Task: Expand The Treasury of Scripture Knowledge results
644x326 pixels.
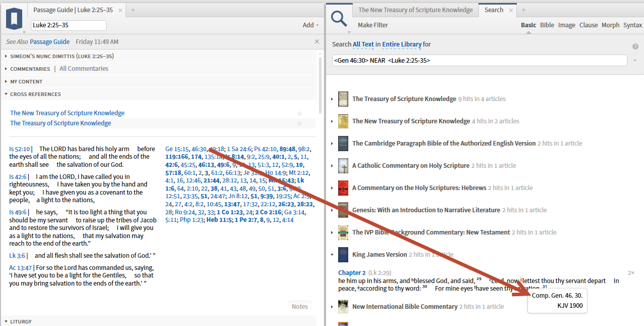Action: [x=332, y=99]
